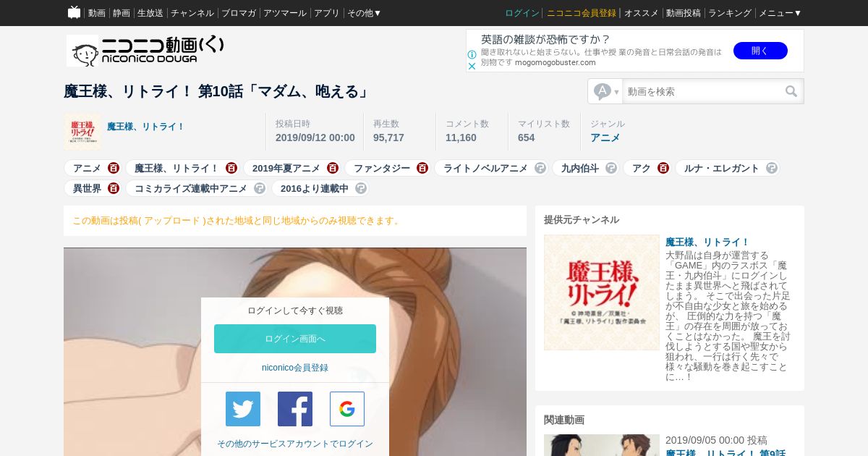Click the Niconico Douga logo
This screenshot has height=456, width=868.
pos(145,50)
